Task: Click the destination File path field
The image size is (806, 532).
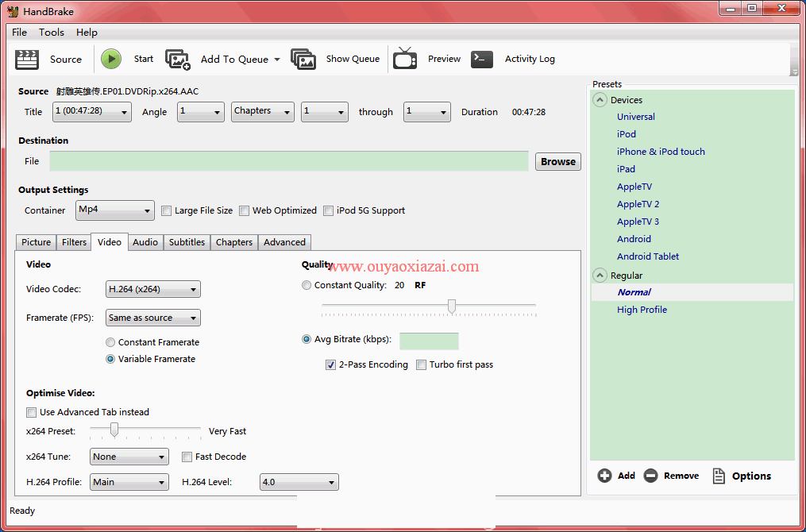Action: (x=289, y=161)
